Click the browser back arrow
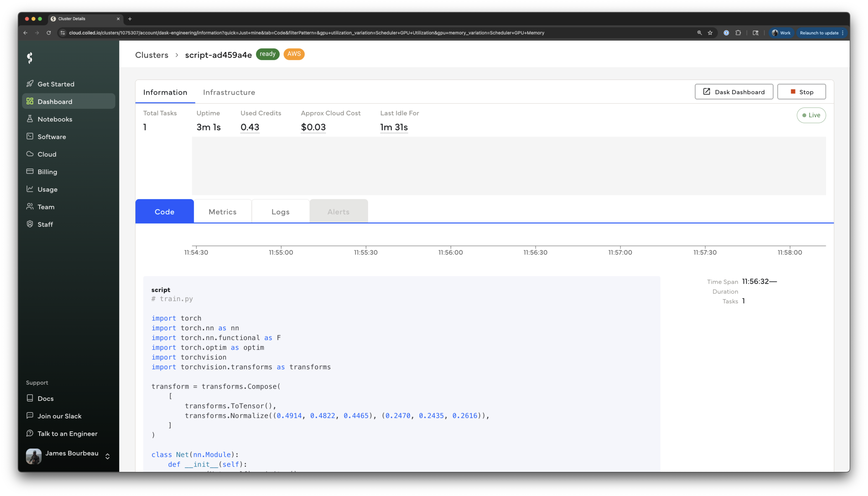This screenshot has width=868, height=496. coord(26,33)
